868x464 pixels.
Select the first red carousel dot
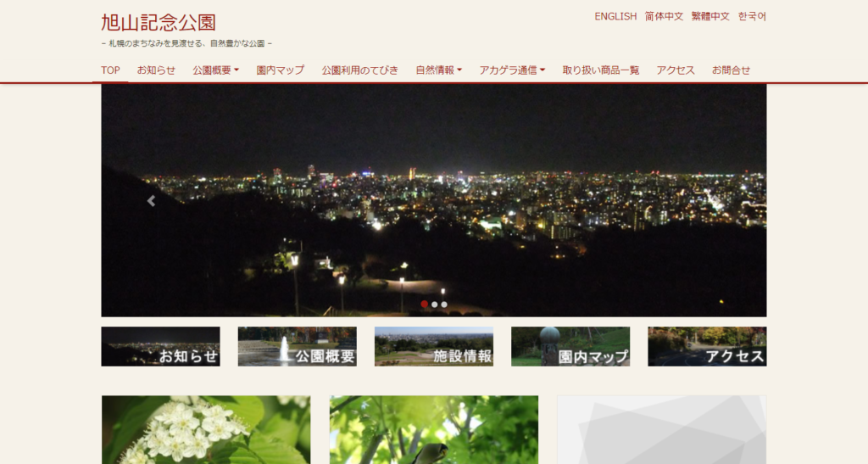[x=424, y=304]
